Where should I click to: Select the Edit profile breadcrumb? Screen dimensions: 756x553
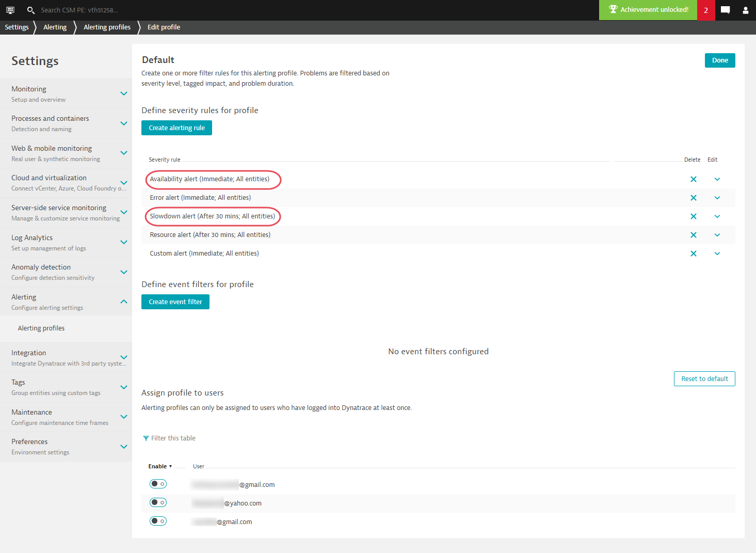click(x=164, y=27)
